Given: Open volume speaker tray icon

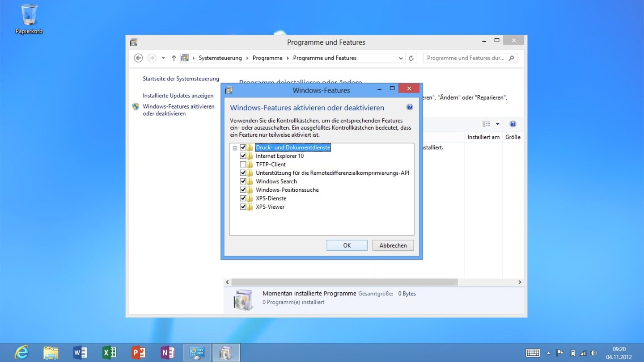Looking at the screenshot, I should pyautogui.click(x=593, y=353).
